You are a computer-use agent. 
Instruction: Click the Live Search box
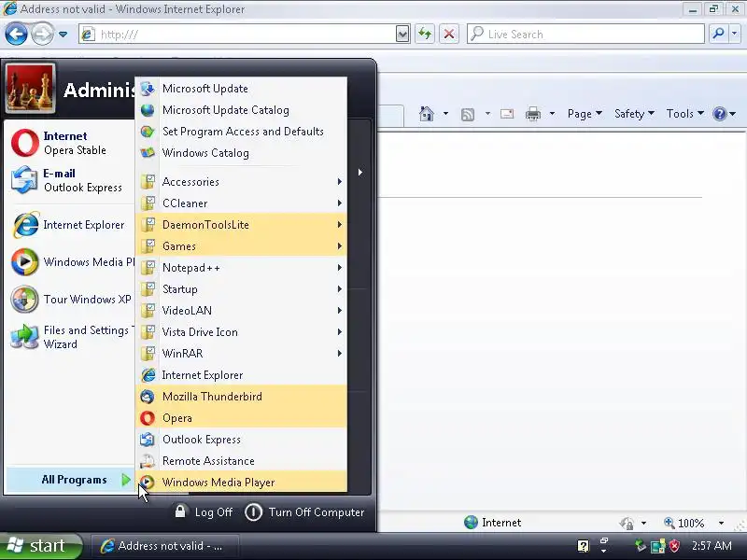click(x=585, y=35)
